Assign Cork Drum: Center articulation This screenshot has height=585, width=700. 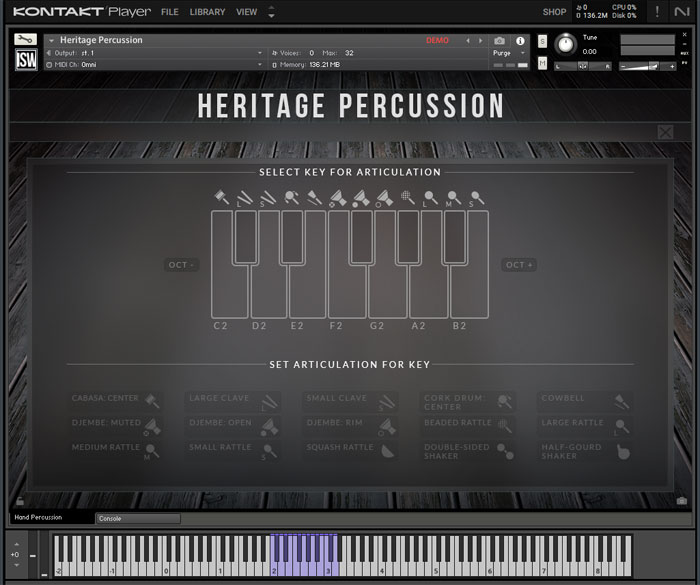pyautogui.click(x=468, y=401)
